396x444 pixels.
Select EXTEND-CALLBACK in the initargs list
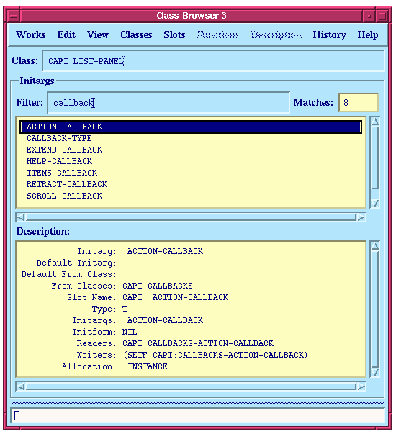click(64, 150)
